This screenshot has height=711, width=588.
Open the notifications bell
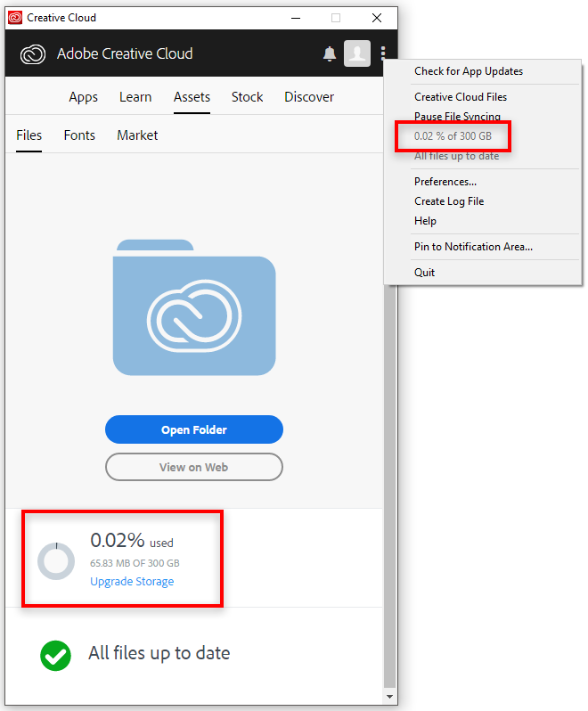tap(330, 53)
